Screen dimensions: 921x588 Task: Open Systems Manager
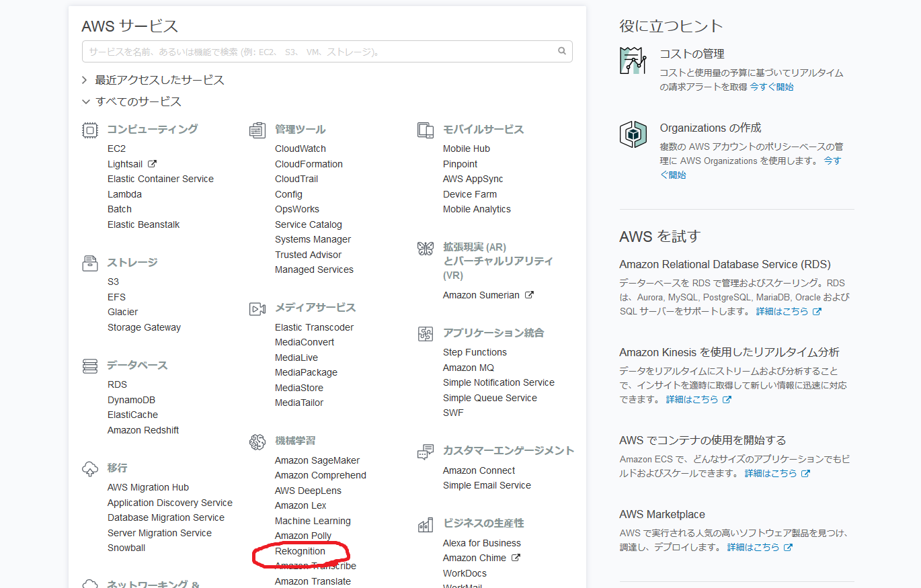[x=313, y=239]
